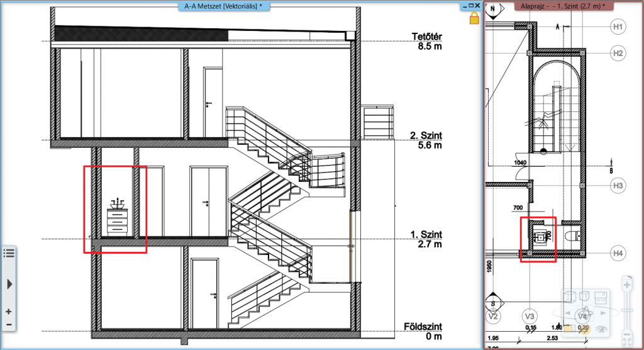Select the '1.95' dimension text at bottom
644x350 pixels.
493,338
